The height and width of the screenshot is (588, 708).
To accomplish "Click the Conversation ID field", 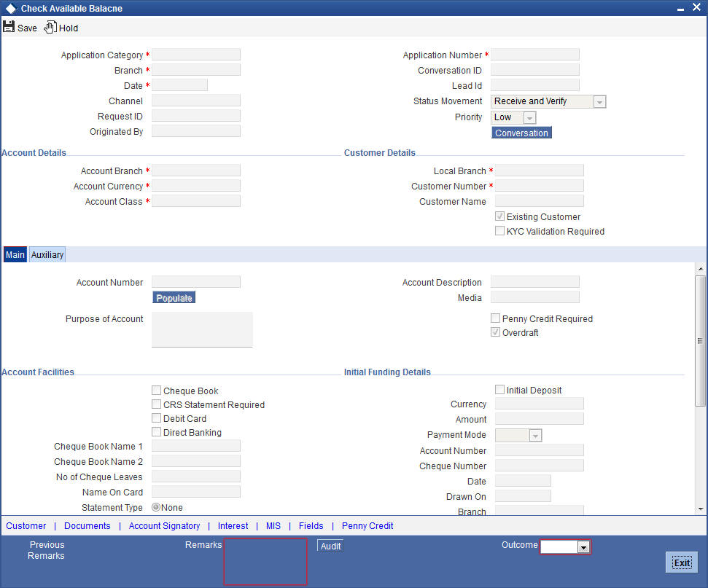I will point(535,70).
